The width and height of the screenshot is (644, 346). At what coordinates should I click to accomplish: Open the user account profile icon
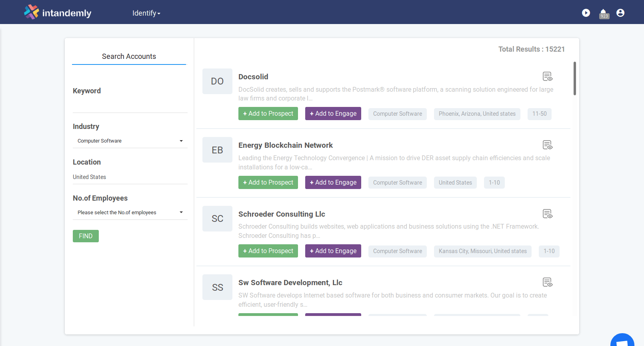(620, 13)
